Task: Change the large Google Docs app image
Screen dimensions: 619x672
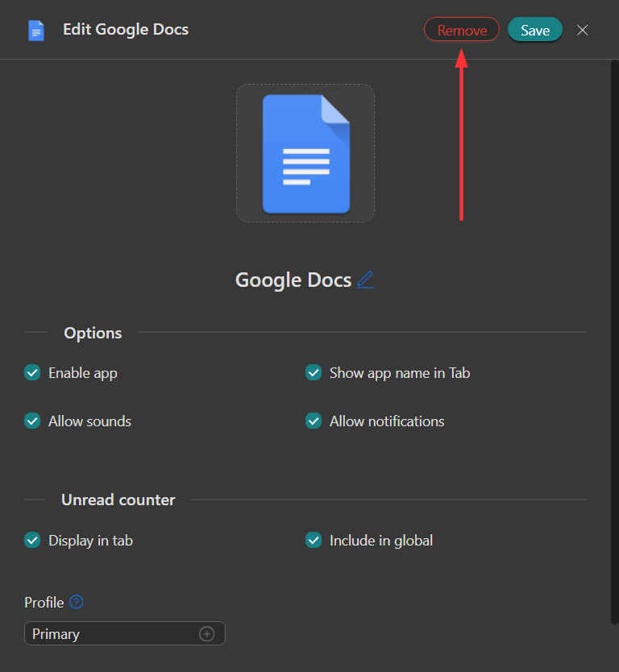Action: tap(305, 153)
